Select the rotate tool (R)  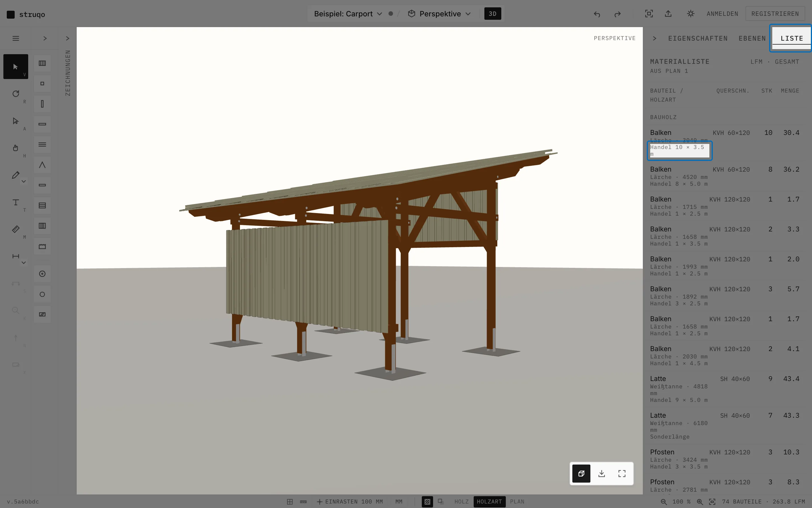click(x=16, y=94)
